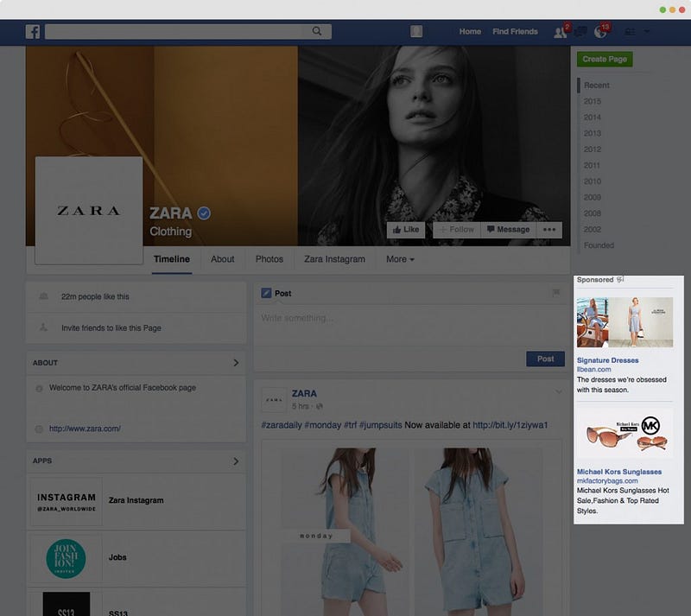Click the Michael Kors Sunglasses ad title
This screenshot has width=691, height=616.
pos(619,472)
